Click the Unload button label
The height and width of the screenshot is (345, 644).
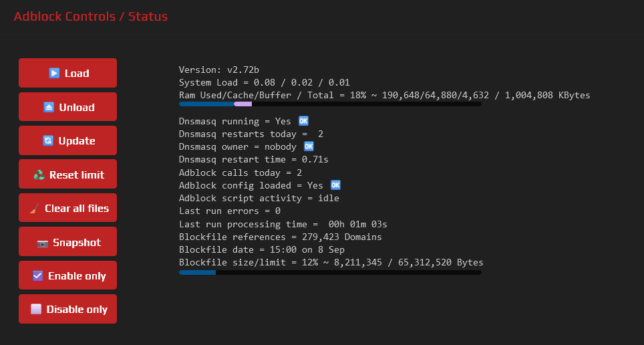point(77,108)
